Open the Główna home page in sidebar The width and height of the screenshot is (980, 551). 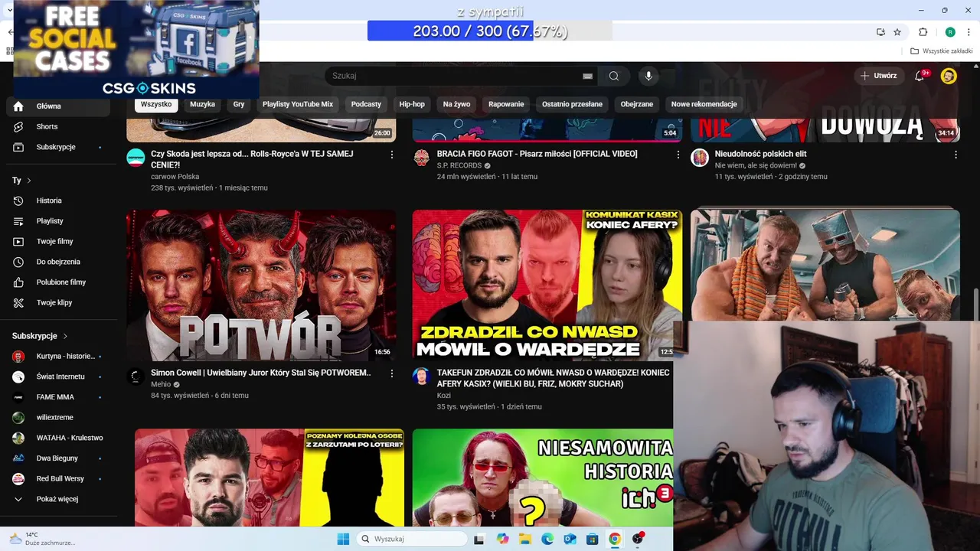58,106
